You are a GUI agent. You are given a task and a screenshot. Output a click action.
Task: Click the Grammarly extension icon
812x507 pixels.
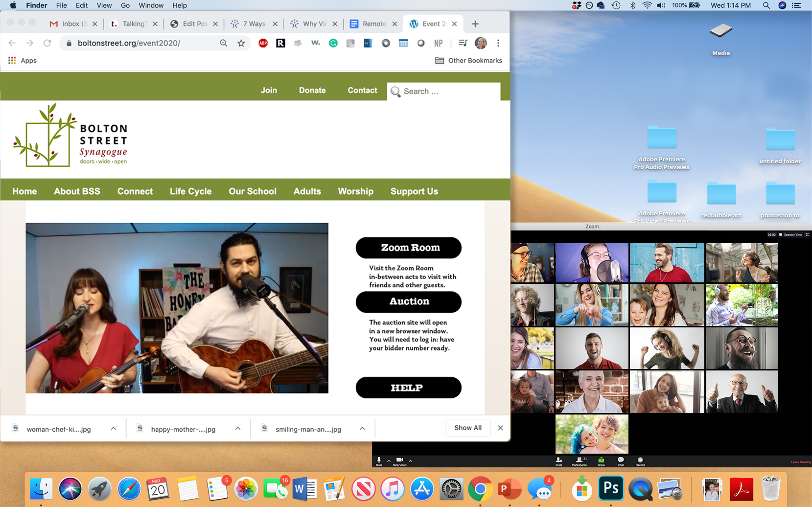click(333, 43)
